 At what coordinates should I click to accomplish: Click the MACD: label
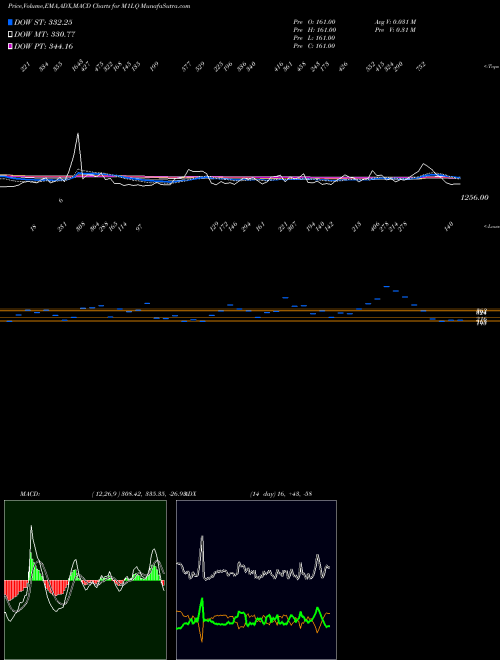click(30, 494)
